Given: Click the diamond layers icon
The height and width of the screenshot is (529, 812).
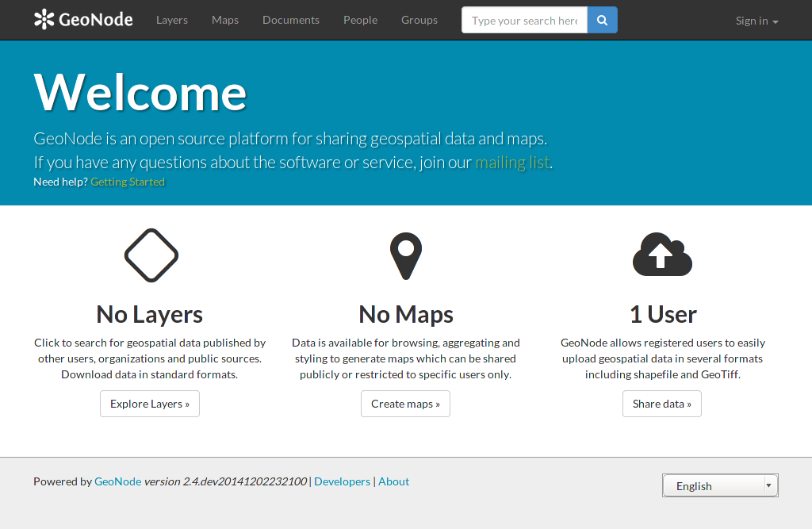Looking at the screenshot, I should 151,255.
